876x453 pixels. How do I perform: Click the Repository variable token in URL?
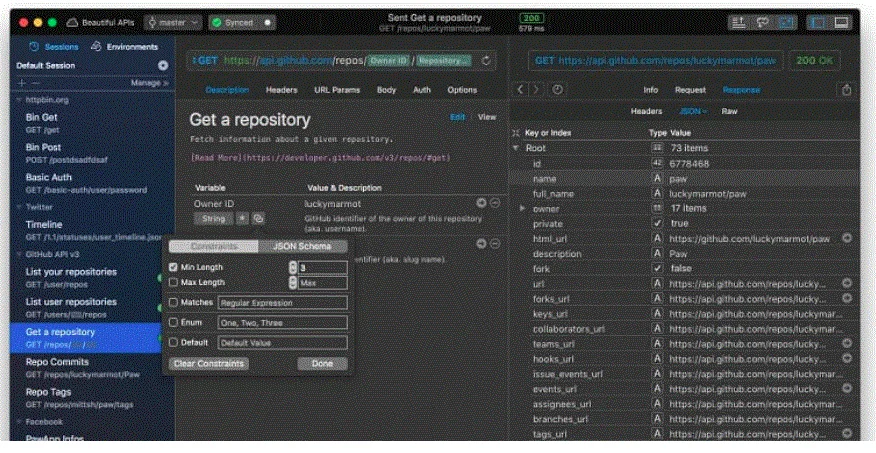(x=444, y=61)
